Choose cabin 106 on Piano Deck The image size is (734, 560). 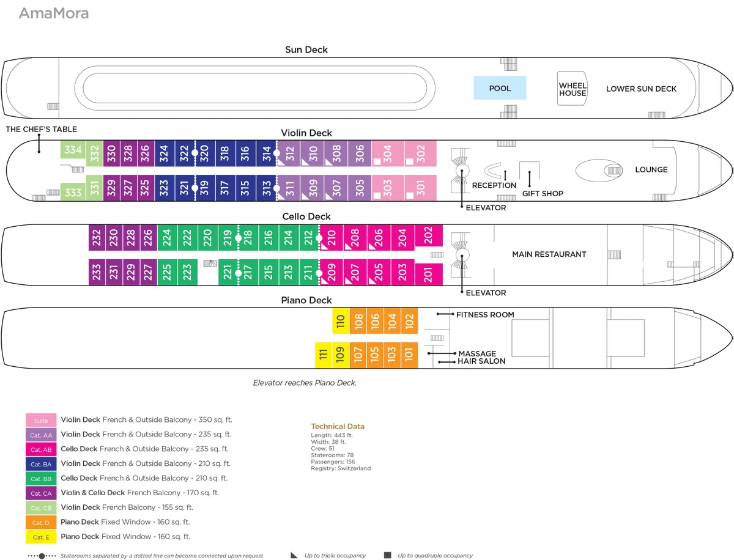click(x=375, y=321)
